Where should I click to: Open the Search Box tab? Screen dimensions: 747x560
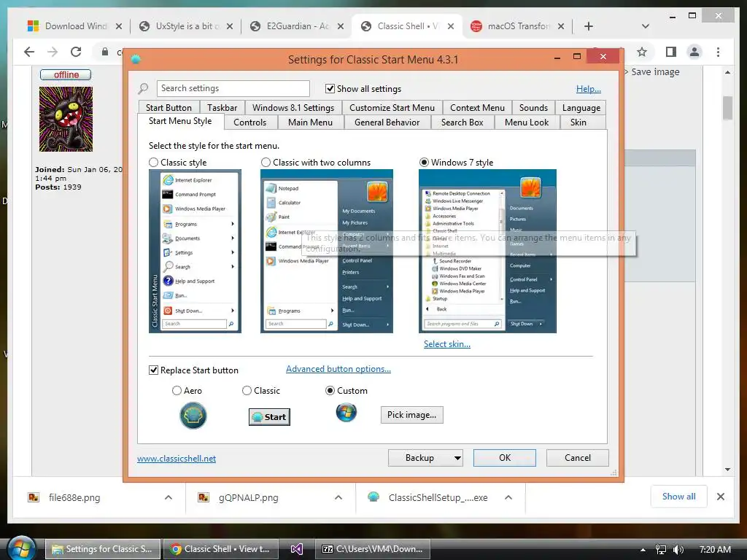tap(462, 122)
